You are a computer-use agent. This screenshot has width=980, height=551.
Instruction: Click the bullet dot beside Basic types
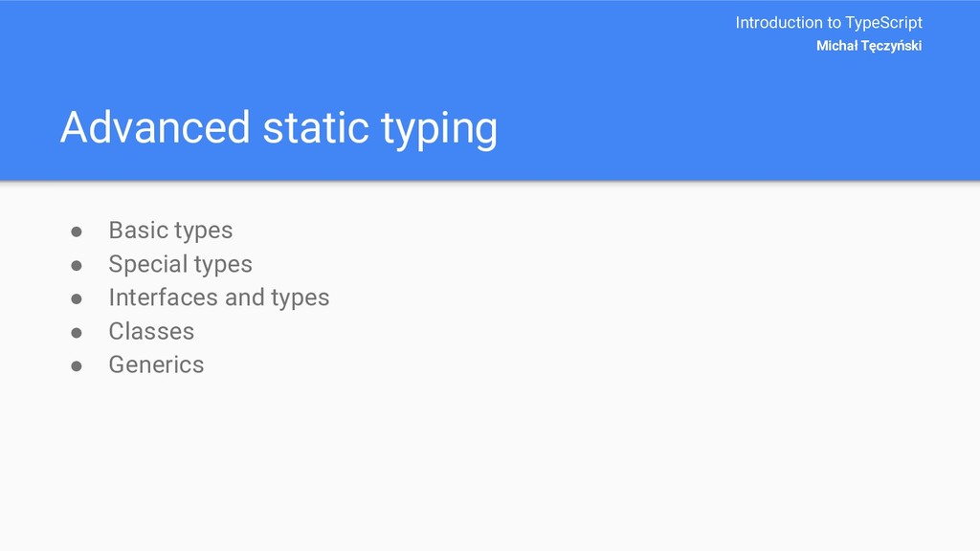click(x=77, y=232)
